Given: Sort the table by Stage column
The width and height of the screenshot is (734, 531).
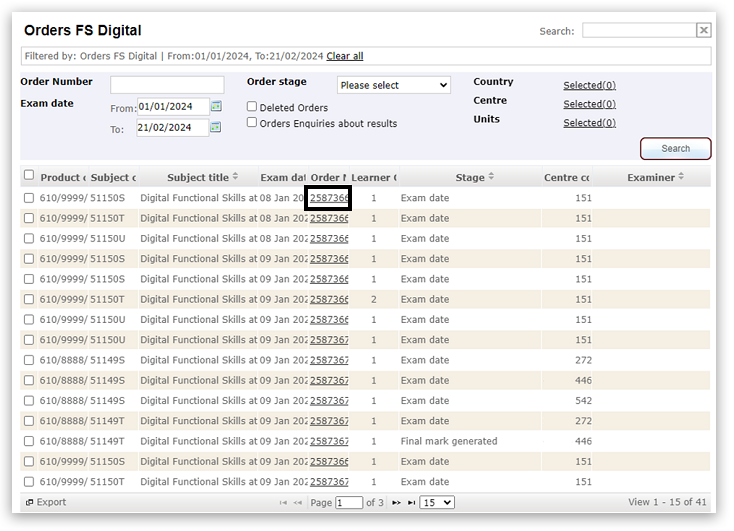Looking at the screenshot, I should point(490,177).
